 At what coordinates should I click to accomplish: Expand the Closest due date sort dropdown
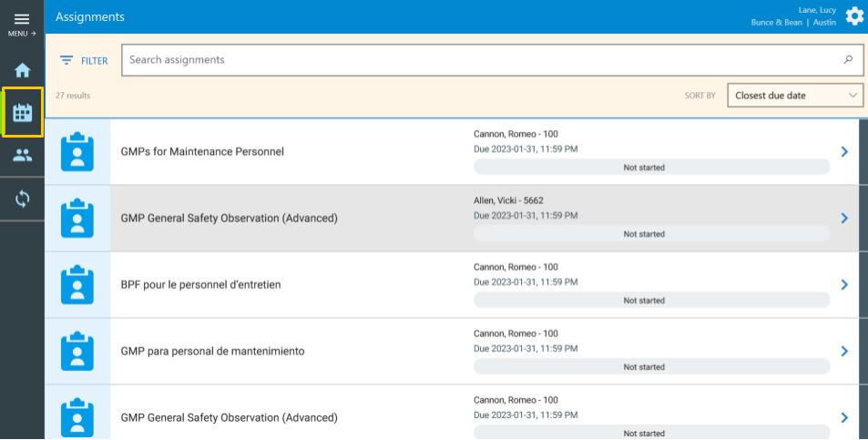coord(794,95)
